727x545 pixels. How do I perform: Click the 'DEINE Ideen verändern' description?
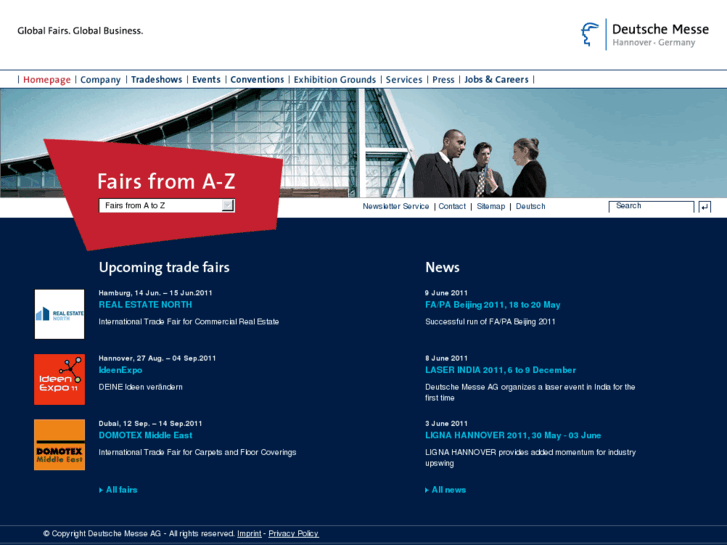[x=140, y=387]
